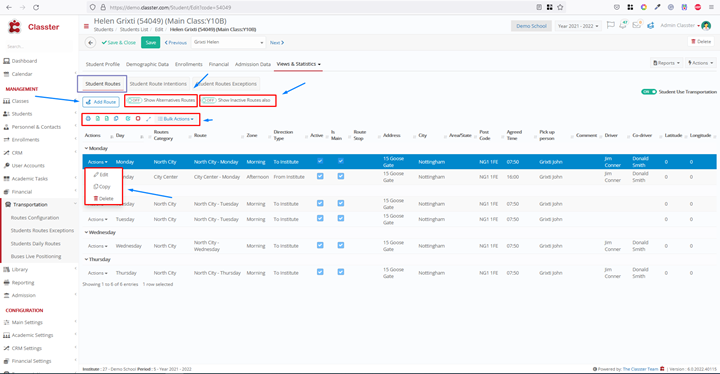This screenshot has width=720, height=374.
Task: Click the Add Route button
Action: coord(101,102)
